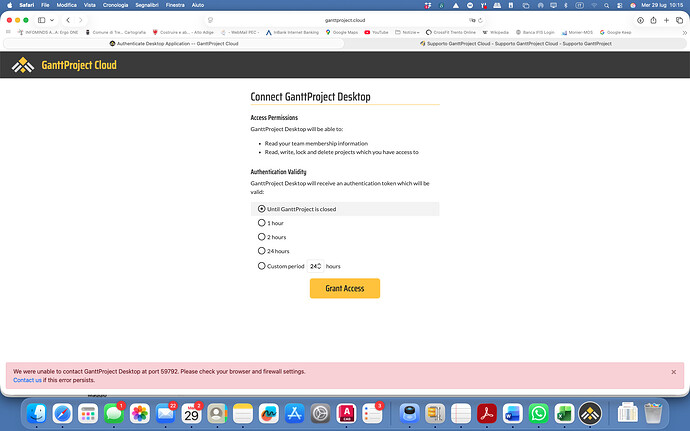Open AutoCAD from the Dock
The image size is (690, 431).
(x=346, y=413)
